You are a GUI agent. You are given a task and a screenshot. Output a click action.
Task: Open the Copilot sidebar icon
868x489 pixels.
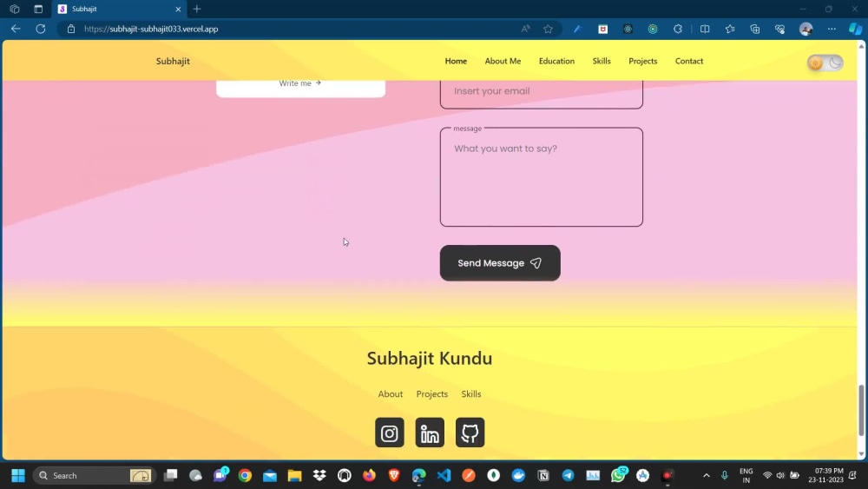point(855,29)
